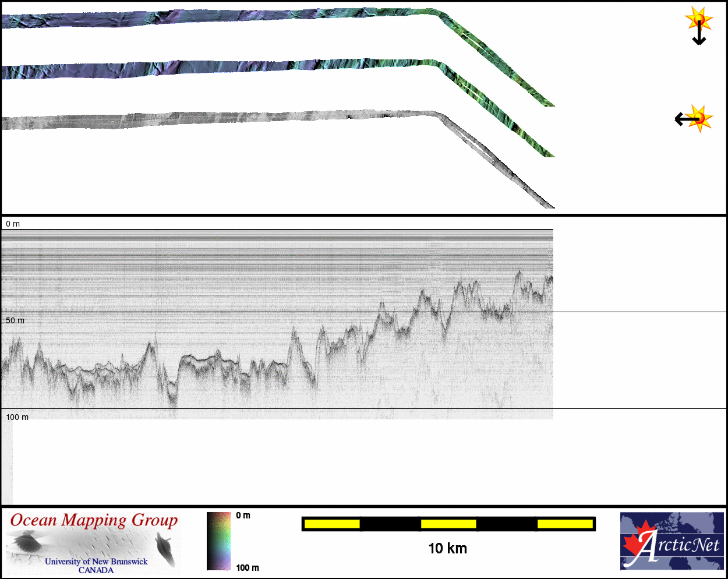Click the sun icon with downward arrow
The width and height of the screenshot is (728, 579).
coord(699,26)
